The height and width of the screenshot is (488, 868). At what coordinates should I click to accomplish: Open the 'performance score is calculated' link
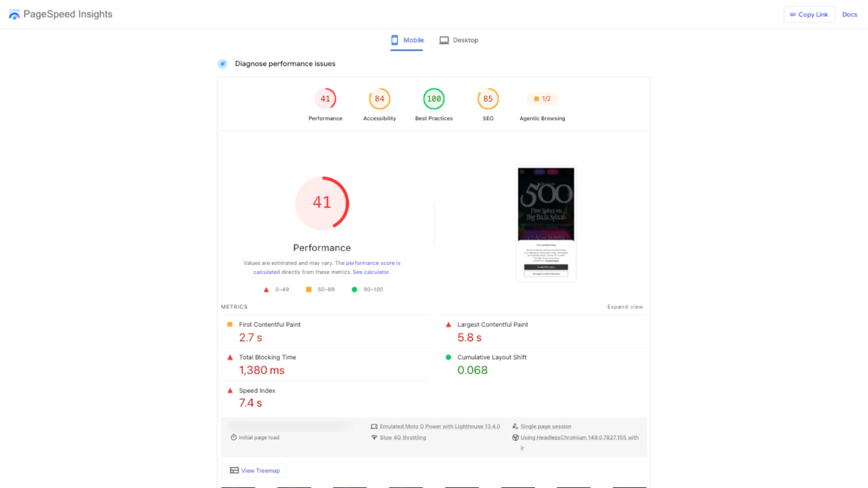coord(327,267)
